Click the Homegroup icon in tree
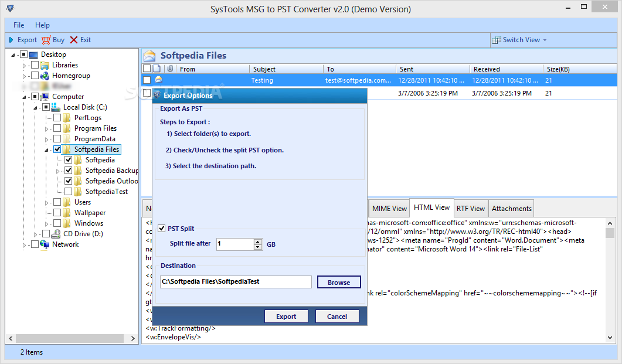 click(x=45, y=76)
